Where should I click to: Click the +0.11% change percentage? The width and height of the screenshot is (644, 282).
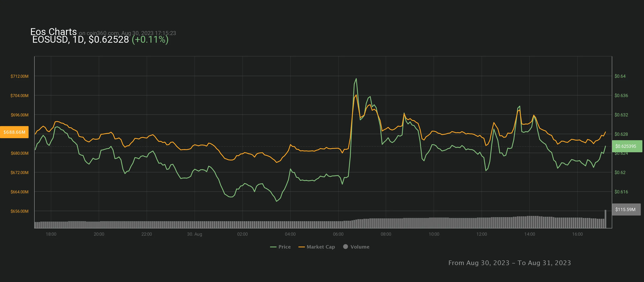pyautogui.click(x=150, y=39)
